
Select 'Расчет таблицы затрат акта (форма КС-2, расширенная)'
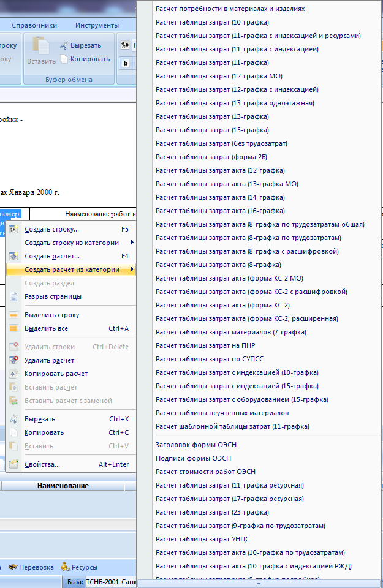(247, 319)
